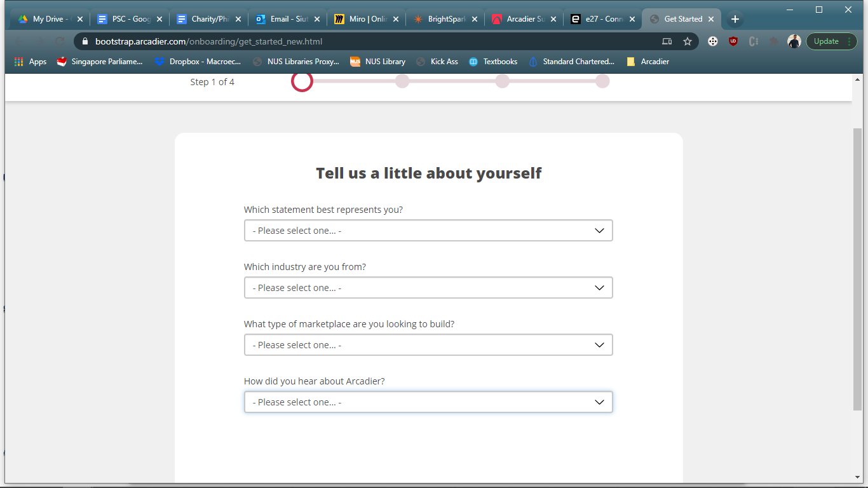Click the second step circle in progress bar
The width and height of the screenshot is (868, 488).
coord(402,81)
